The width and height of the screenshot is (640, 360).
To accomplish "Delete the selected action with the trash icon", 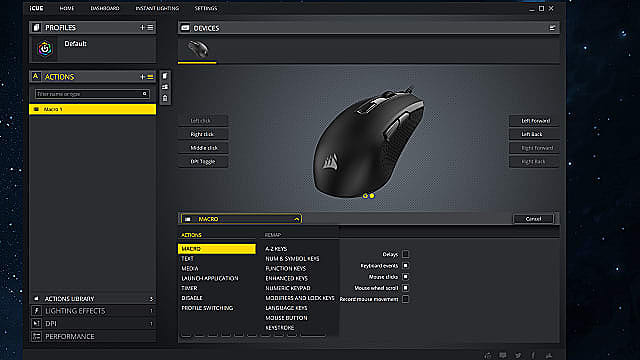I will tap(165, 98).
